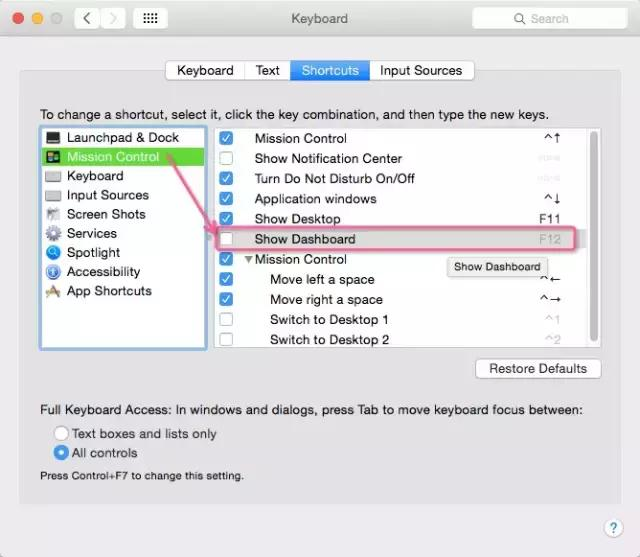Select Launchpad & Dock category
The height and width of the screenshot is (557, 640).
(x=123, y=138)
